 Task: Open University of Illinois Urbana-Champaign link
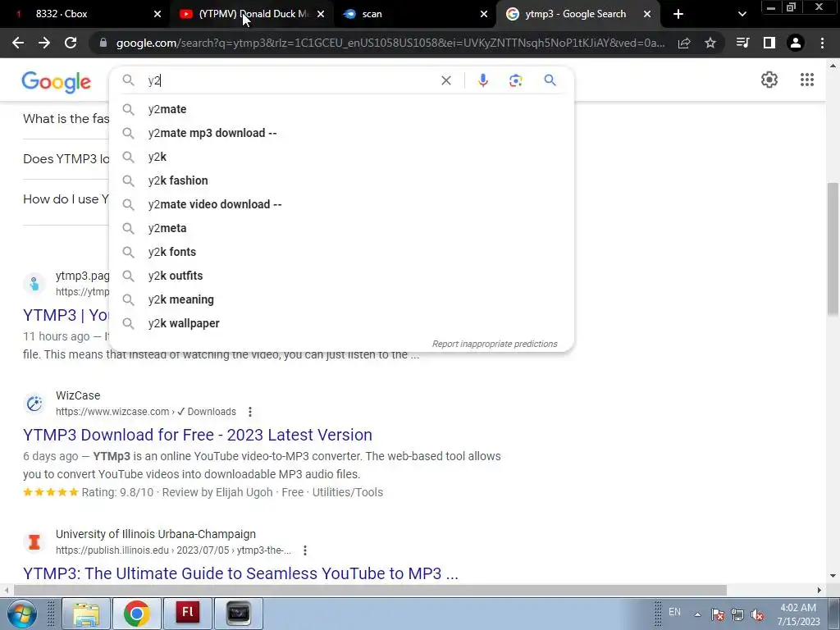click(x=156, y=534)
